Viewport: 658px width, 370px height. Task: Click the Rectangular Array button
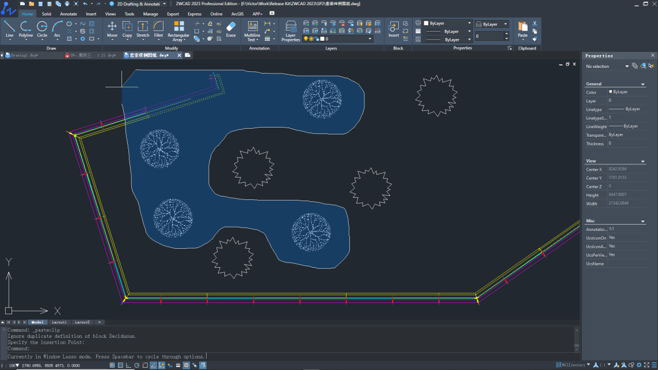178,31
